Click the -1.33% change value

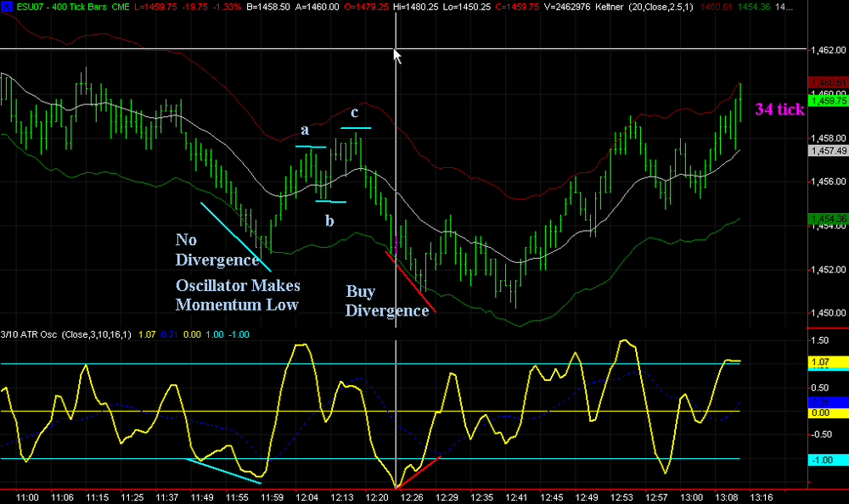click(x=228, y=7)
